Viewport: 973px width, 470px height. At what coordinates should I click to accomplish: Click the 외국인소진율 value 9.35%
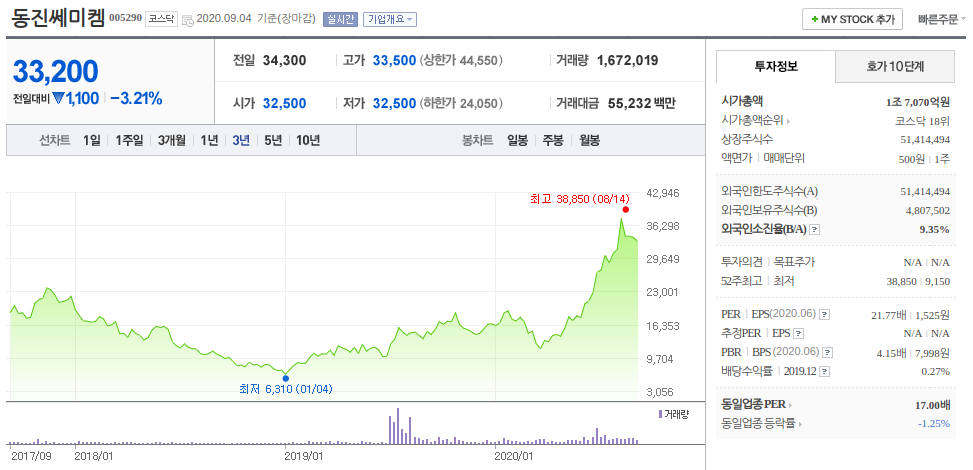tap(935, 230)
